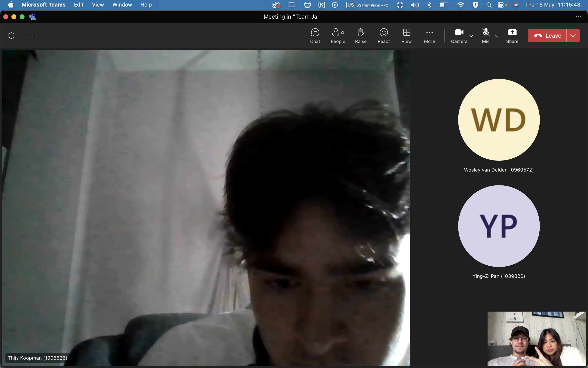
Task: Open window ellipsis menu in title bar
Action: coord(579,17)
